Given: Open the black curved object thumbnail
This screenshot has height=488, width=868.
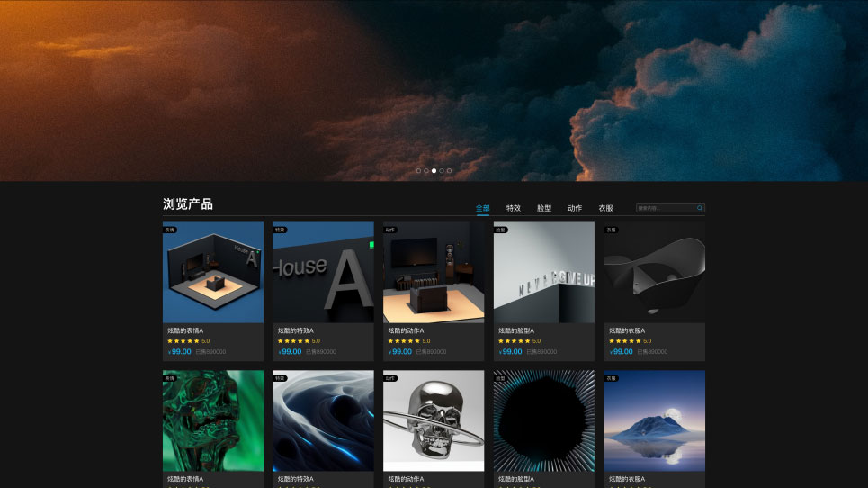Looking at the screenshot, I should tap(654, 273).
